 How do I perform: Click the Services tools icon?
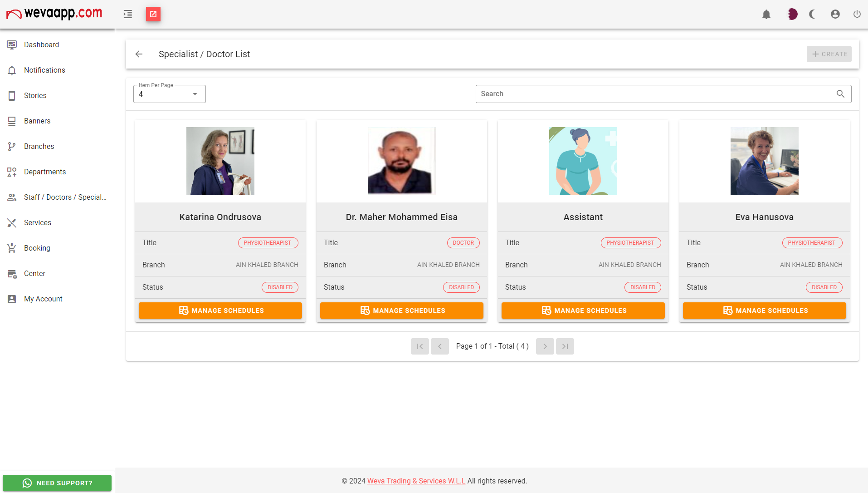(12, 222)
